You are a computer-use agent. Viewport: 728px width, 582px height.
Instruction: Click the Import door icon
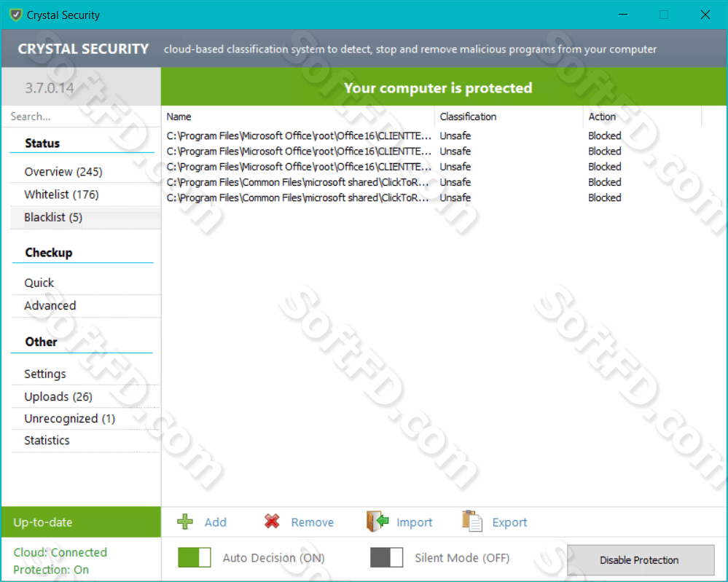377,522
